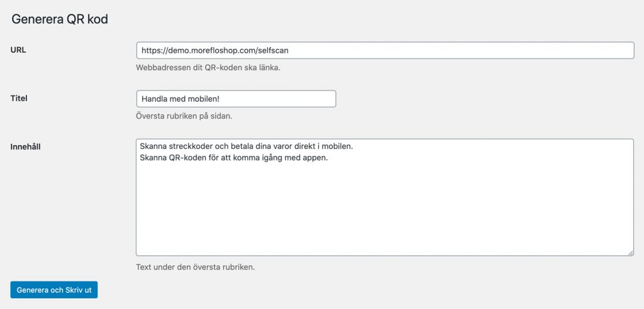The image size is (644, 309).
Task: Click blank space inside the Innehåll textarea
Action: click(x=384, y=209)
